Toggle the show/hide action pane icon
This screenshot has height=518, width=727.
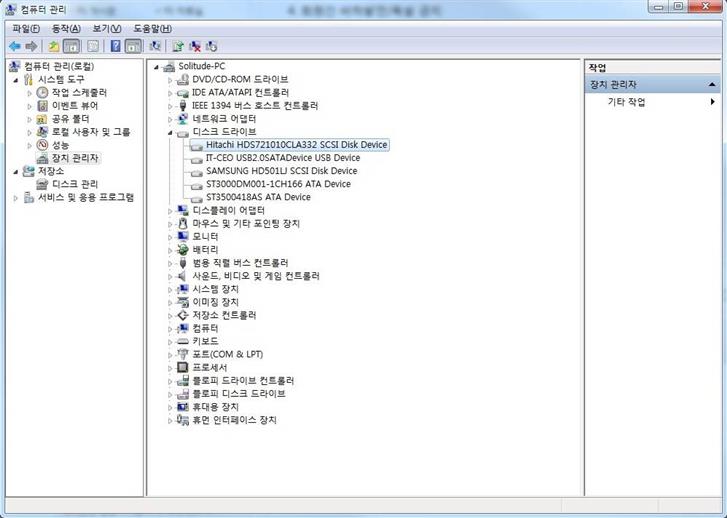coord(133,46)
